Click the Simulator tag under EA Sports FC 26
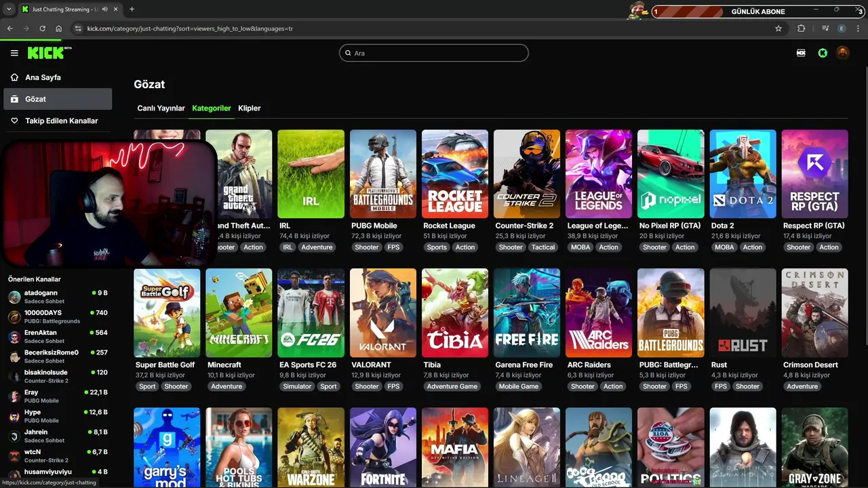Image resolution: width=868 pixels, height=488 pixels. (297, 386)
